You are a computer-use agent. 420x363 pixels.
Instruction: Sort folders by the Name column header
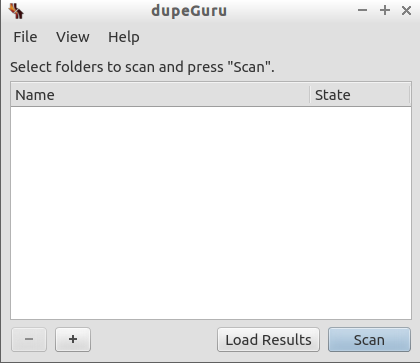160,95
